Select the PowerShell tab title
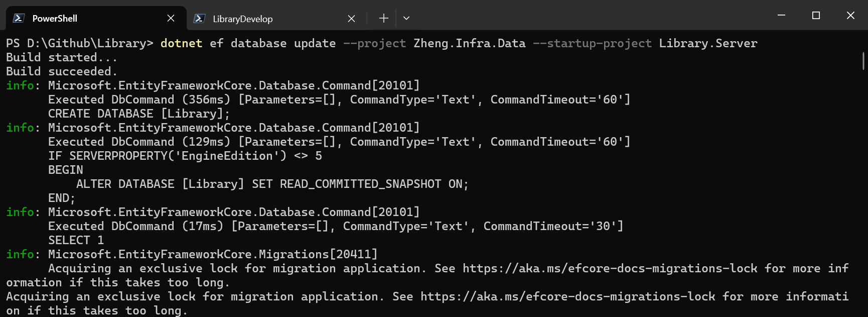This screenshot has width=868, height=317. [55, 19]
